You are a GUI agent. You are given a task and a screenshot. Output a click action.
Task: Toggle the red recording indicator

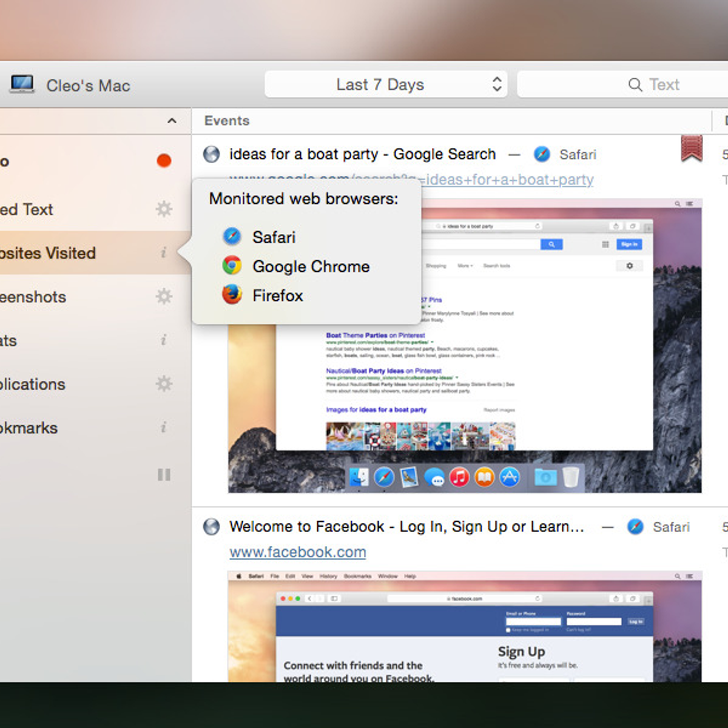coord(164,161)
